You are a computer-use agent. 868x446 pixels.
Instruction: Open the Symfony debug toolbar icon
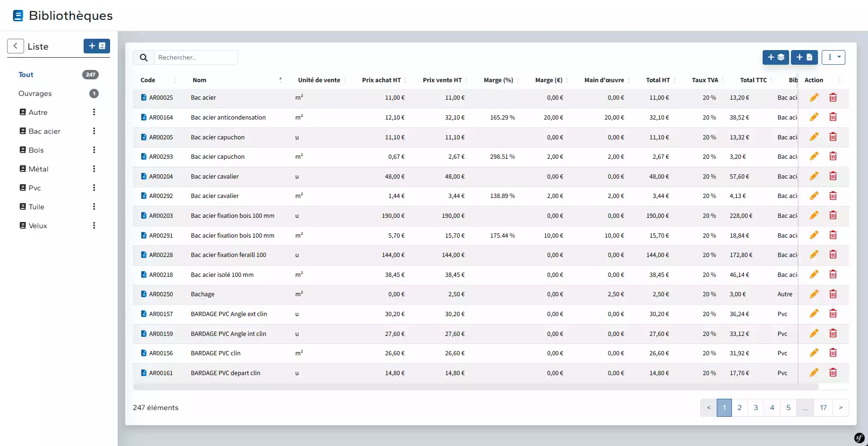click(859, 438)
